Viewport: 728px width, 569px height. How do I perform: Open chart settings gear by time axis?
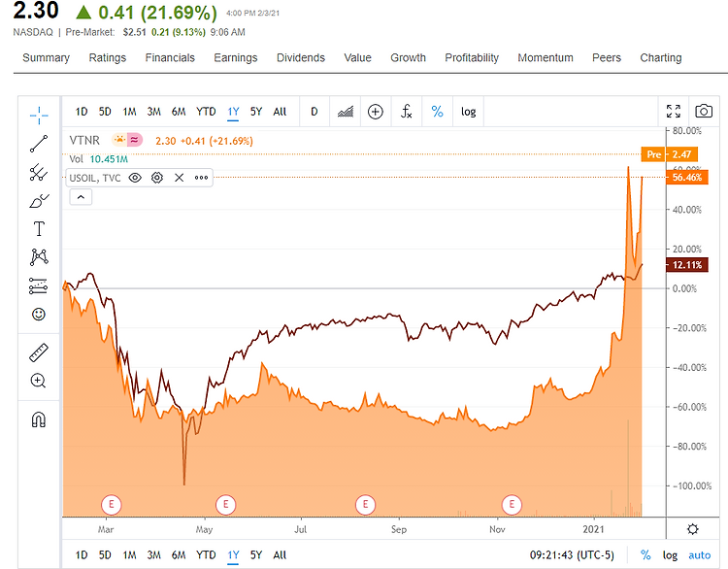coord(693,529)
